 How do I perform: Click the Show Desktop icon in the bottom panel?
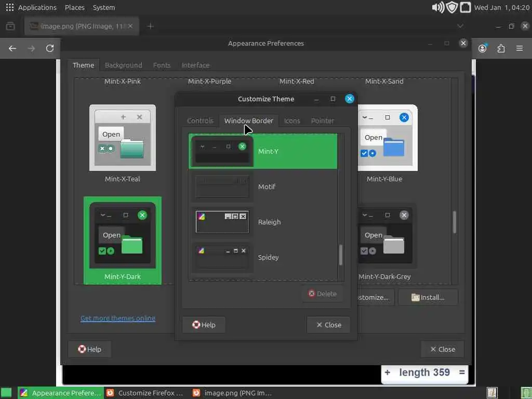pos(6,393)
